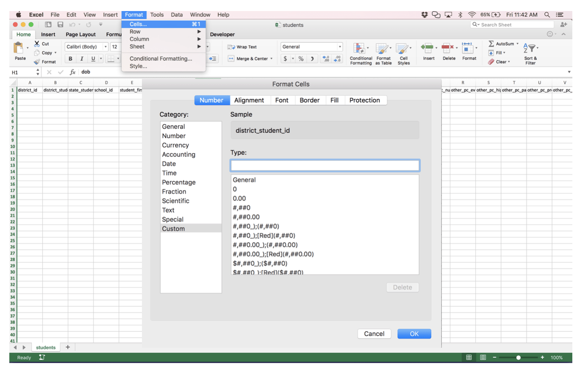
Task: Add a new sheet with plus
Action: point(68,347)
